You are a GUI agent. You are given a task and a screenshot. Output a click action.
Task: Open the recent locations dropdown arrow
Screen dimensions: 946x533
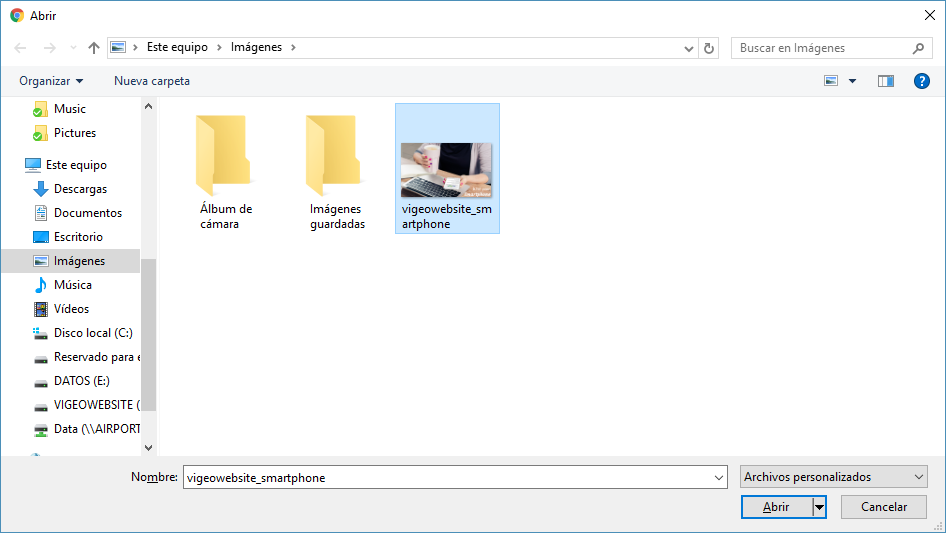(73, 48)
